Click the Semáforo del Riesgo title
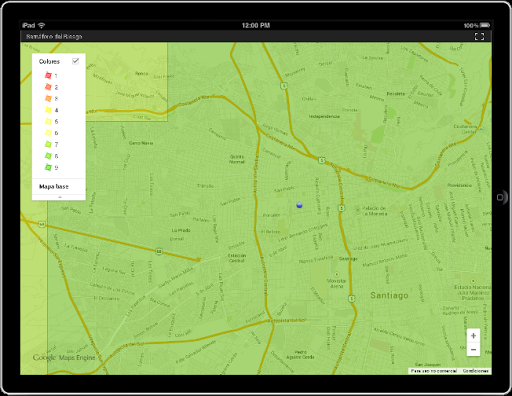 coord(54,36)
